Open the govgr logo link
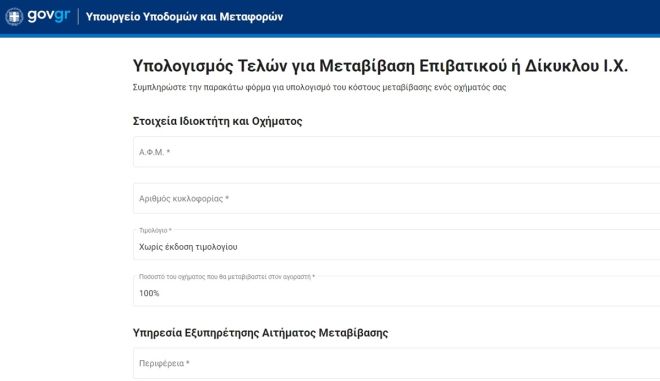Viewport: 660px width, 381px height. pyautogui.click(x=48, y=16)
